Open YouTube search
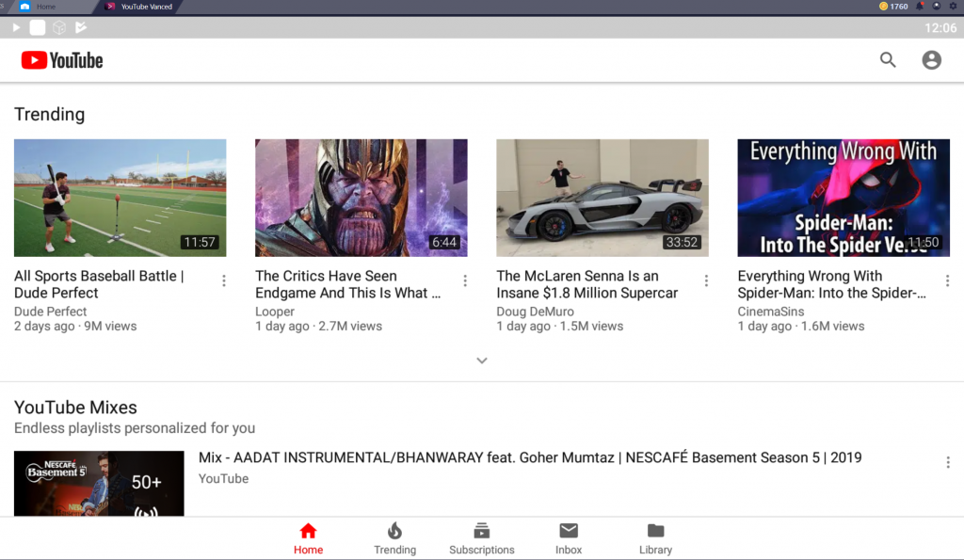 [x=888, y=59]
